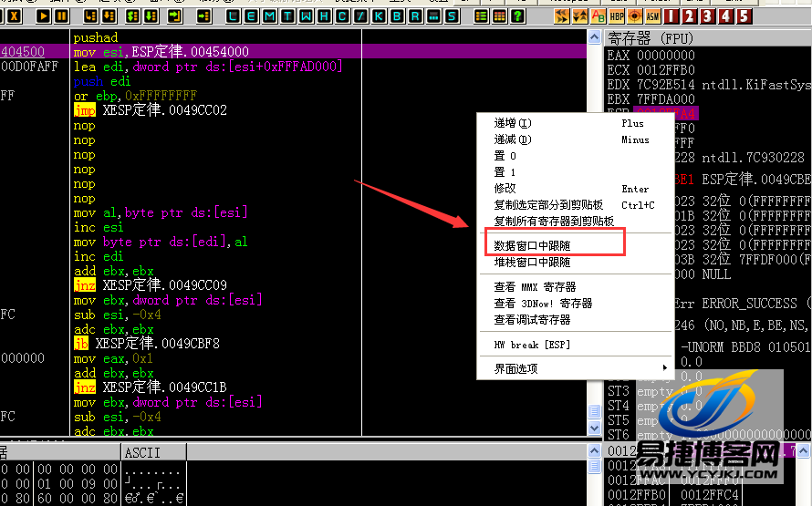Image resolution: width=812 pixels, height=506 pixels.
Task: Choose 查看调试寄存器 in the context menu
Action: coord(532,320)
